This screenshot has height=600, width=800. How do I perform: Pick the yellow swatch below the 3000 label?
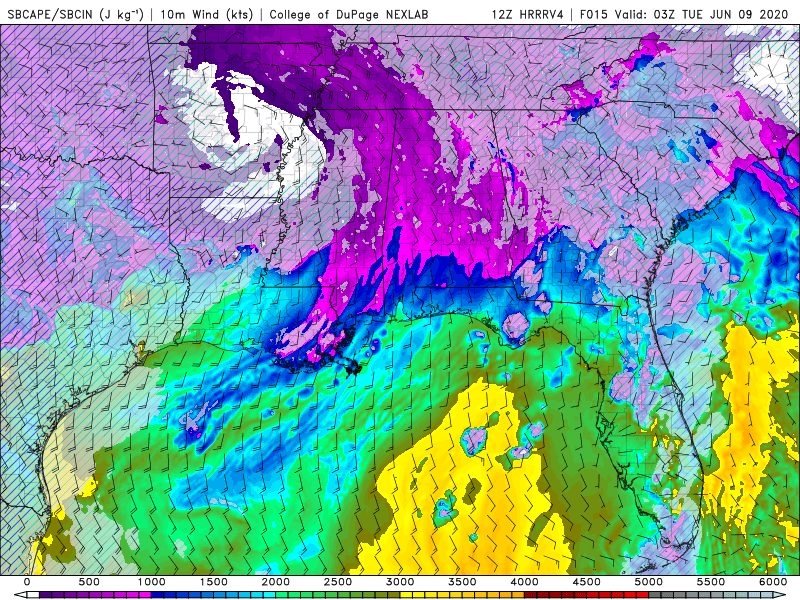(x=406, y=595)
